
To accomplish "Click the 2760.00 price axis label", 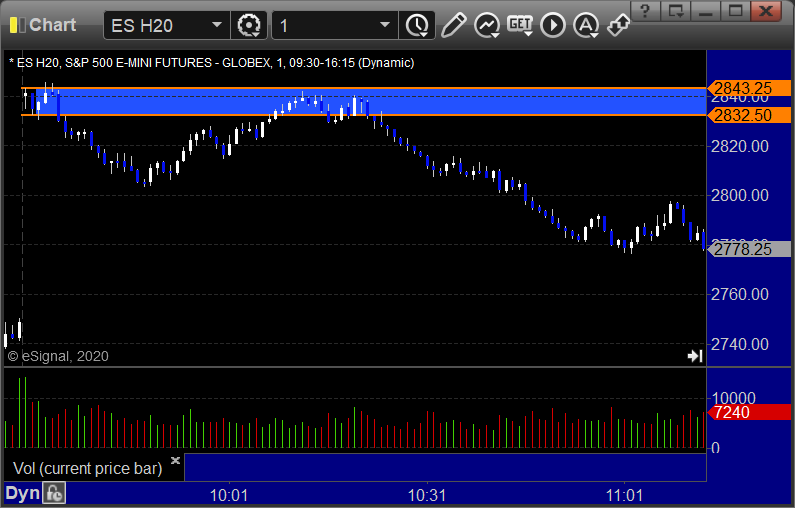I will (740, 294).
